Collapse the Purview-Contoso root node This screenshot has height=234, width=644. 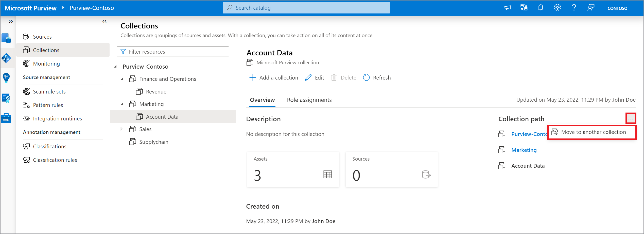click(x=116, y=66)
